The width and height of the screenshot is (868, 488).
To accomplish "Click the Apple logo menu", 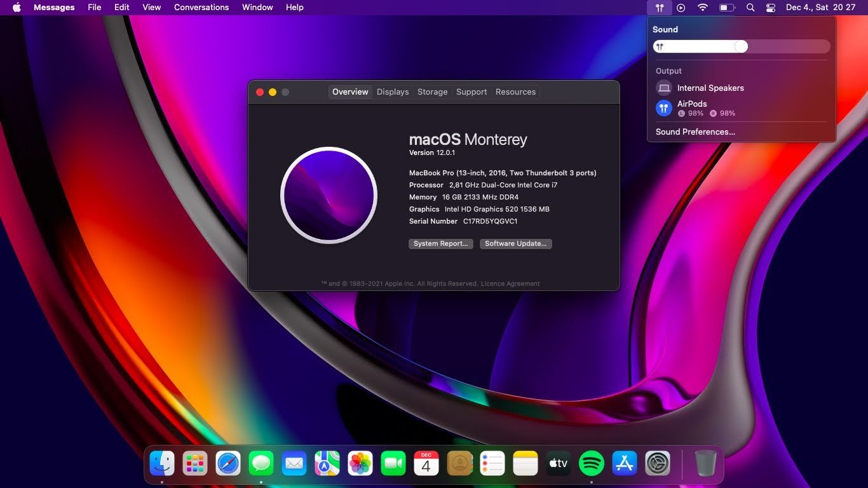I will pos(17,7).
